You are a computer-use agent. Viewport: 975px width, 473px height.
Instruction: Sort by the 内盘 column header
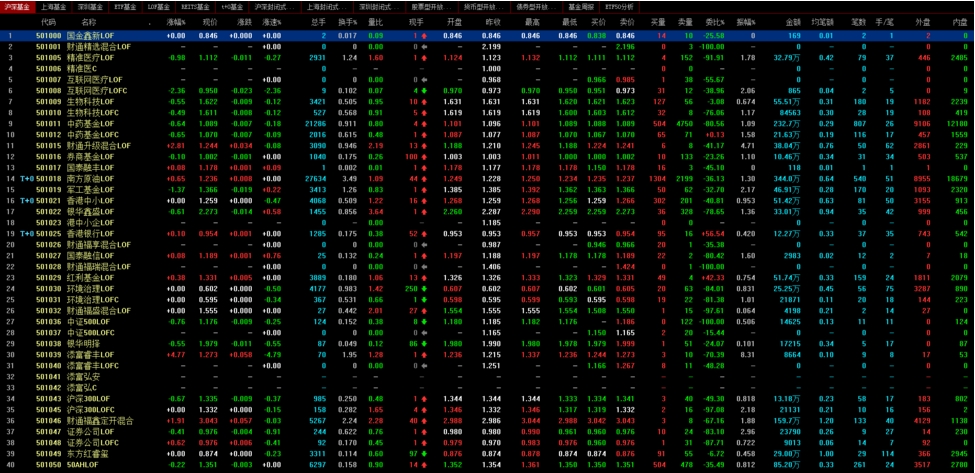[x=959, y=23]
